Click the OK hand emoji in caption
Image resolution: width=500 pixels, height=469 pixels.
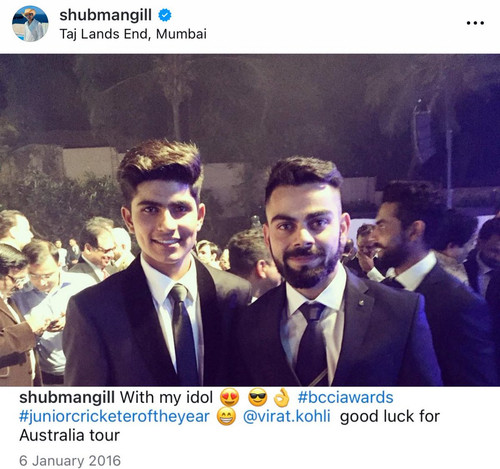[x=282, y=397]
